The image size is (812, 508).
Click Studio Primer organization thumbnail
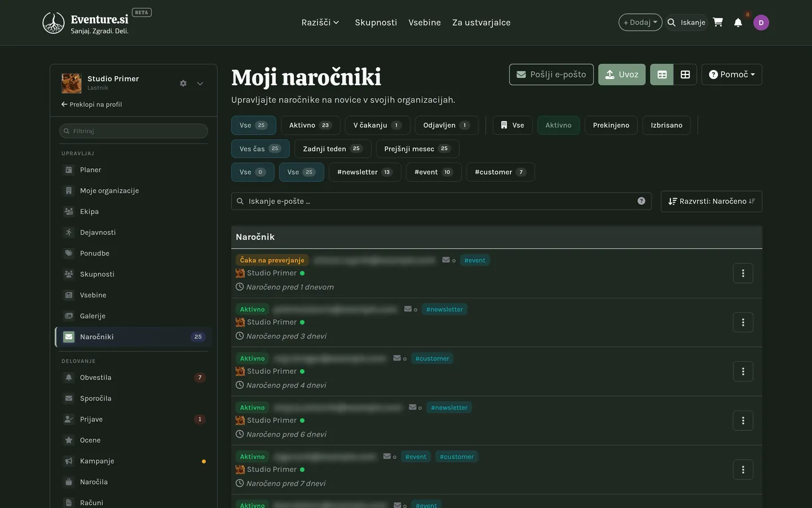[x=72, y=84]
